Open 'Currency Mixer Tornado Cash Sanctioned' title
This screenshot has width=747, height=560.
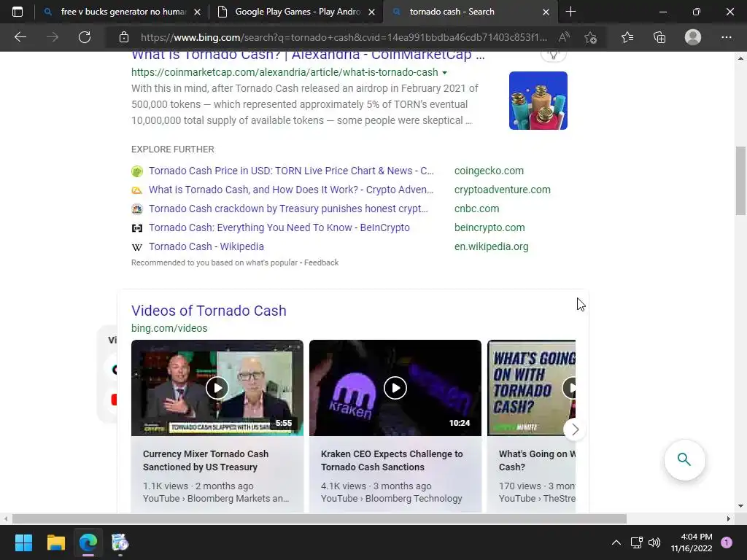tap(206, 461)
